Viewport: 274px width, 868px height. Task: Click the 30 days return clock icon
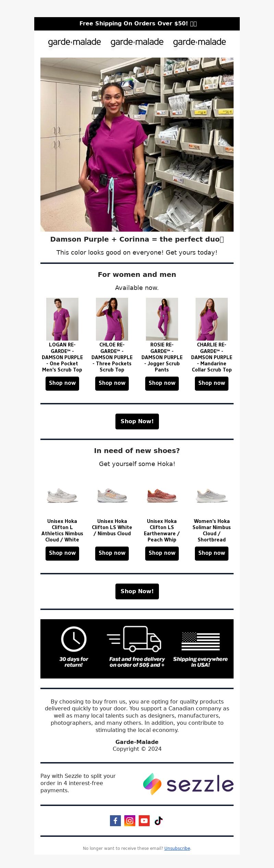(74, 639)
